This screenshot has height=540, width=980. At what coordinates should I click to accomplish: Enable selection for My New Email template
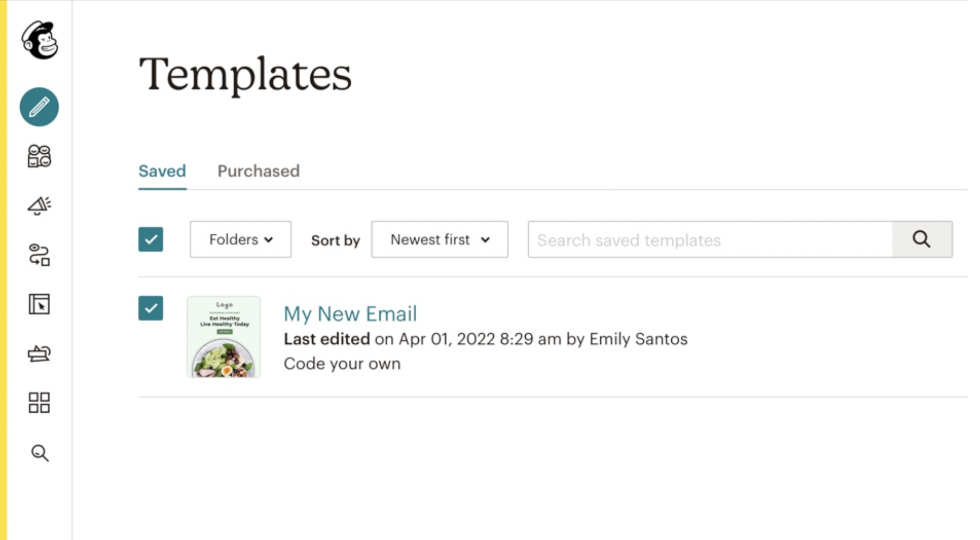(151, 307)
